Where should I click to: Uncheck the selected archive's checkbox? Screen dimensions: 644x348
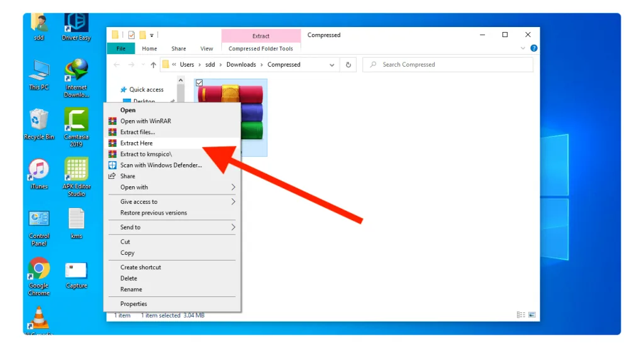(199, 82)
